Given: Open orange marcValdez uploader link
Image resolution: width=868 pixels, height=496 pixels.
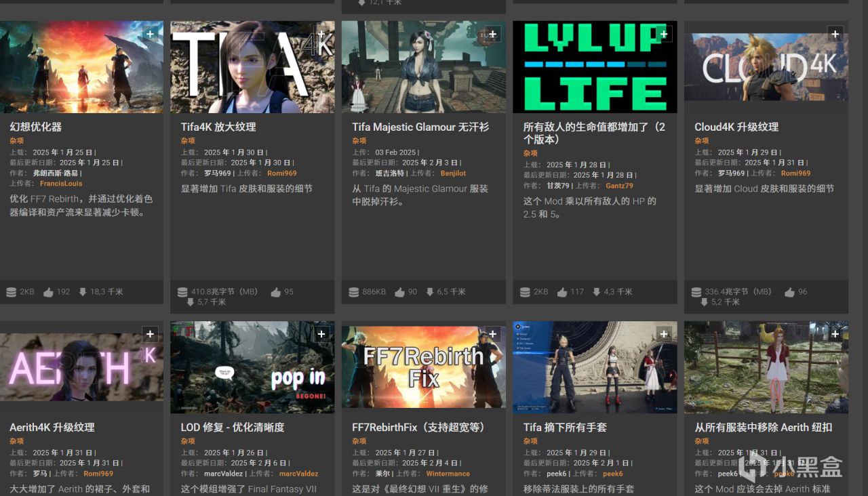Looking at the screenshot, I should pyautogui.click(x=298, y=474).
